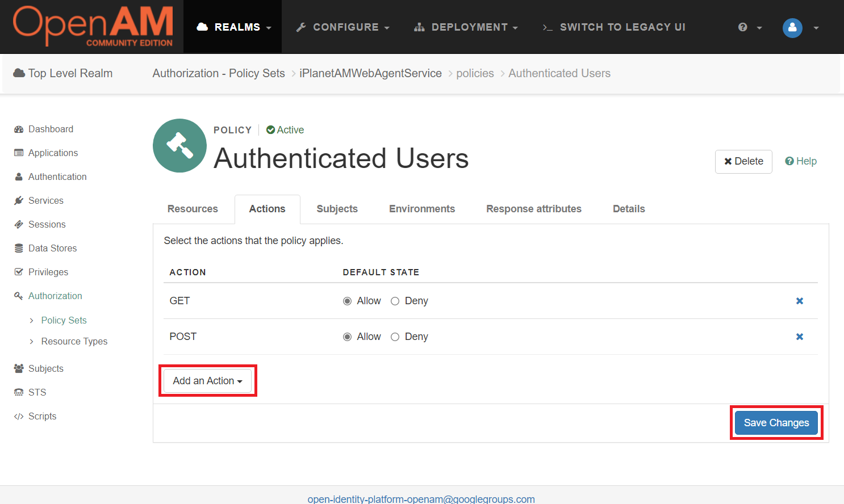
Task: Open the Configure dropdown menu
Action: tap(343, 27)
